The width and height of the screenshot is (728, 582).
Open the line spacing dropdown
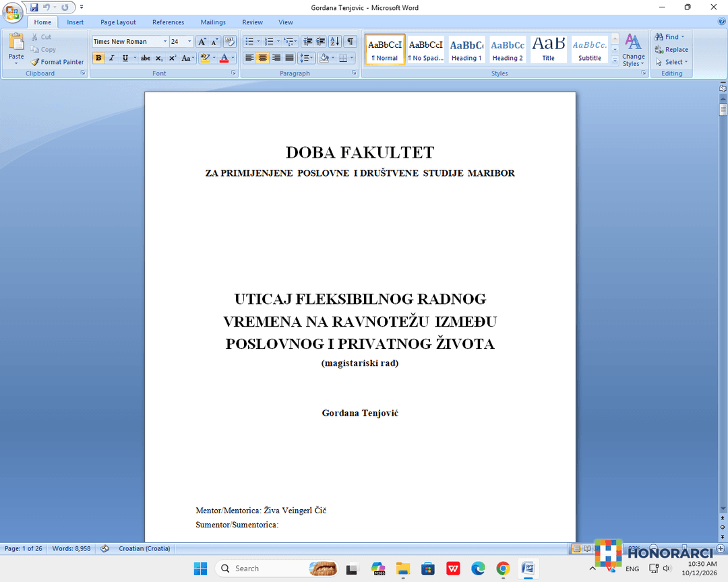pyautogui.click(x=307, y=58)
